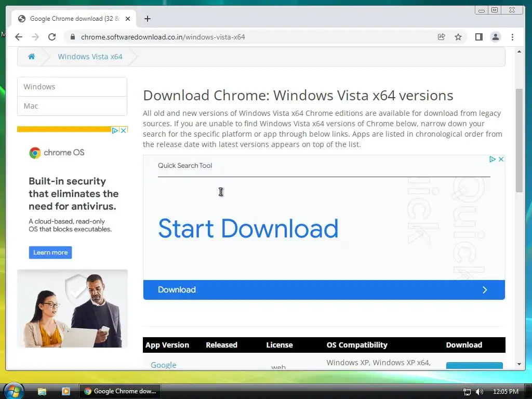Click the blue Download bar button
532x399 pixels.
tap(324, 290)
